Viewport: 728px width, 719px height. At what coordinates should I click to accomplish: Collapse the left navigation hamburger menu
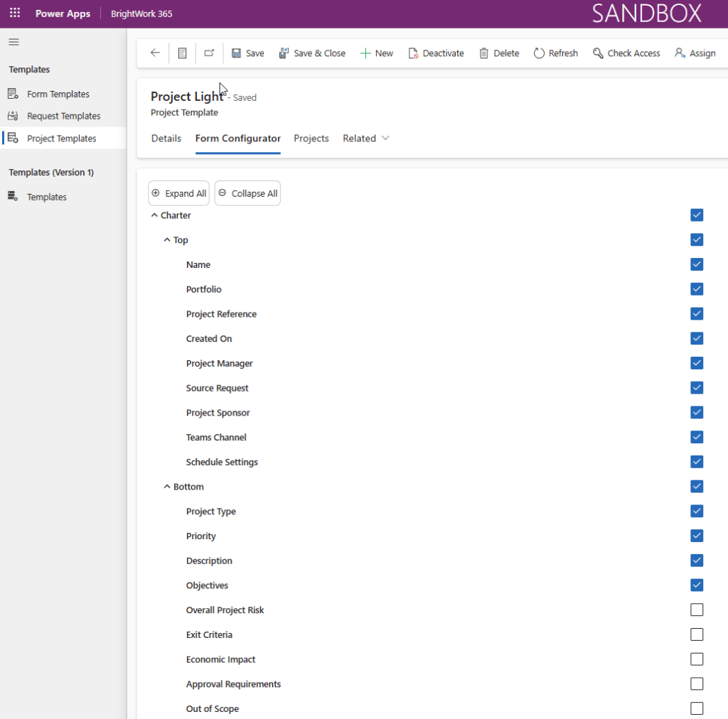click(14, 42)
